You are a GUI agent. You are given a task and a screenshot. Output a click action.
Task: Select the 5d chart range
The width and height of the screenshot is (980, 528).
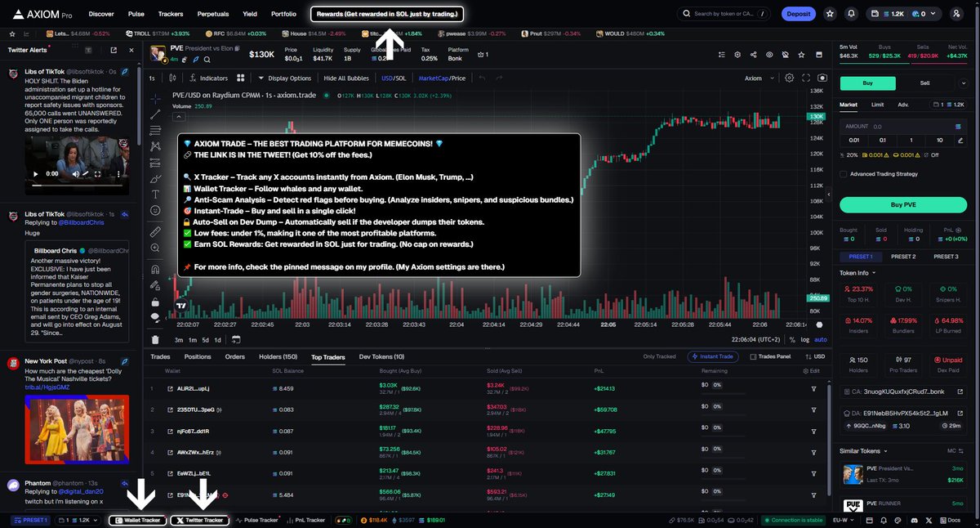tap(206, 339)
